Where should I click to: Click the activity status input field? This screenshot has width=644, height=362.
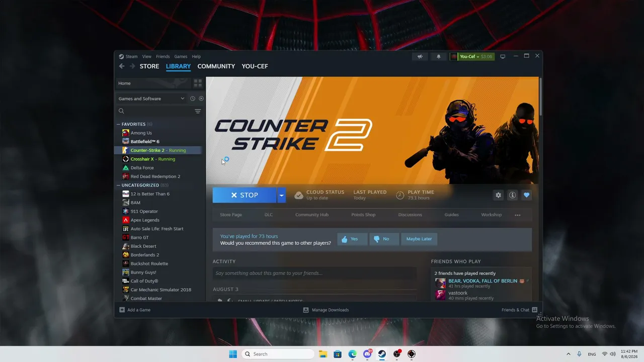(314, 273)
